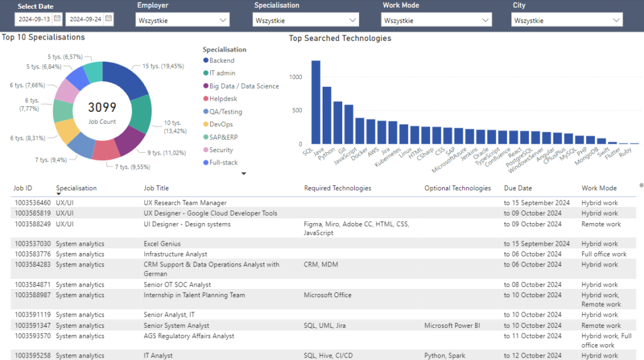Click the start date input field

pyautogui.click(x=33, y=19)
